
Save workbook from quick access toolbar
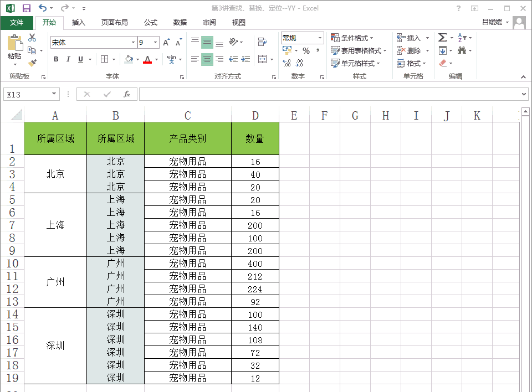tap(26, 8)
